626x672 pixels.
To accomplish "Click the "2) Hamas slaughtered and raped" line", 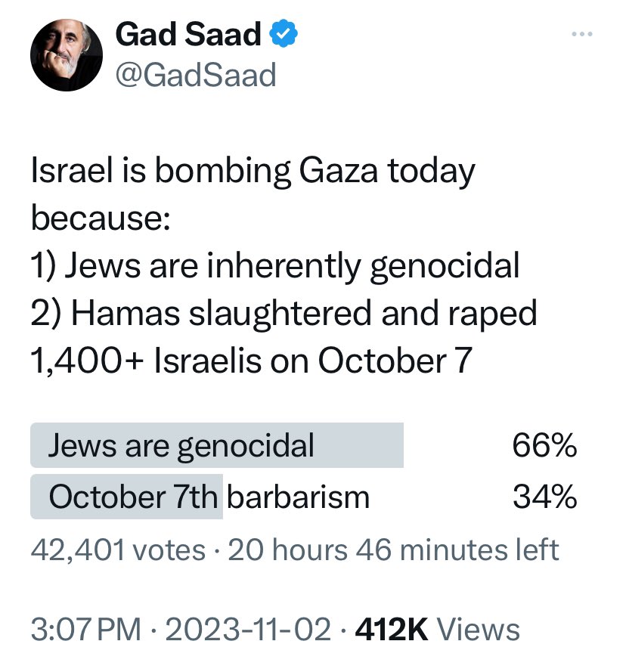I will click(284, 313).
